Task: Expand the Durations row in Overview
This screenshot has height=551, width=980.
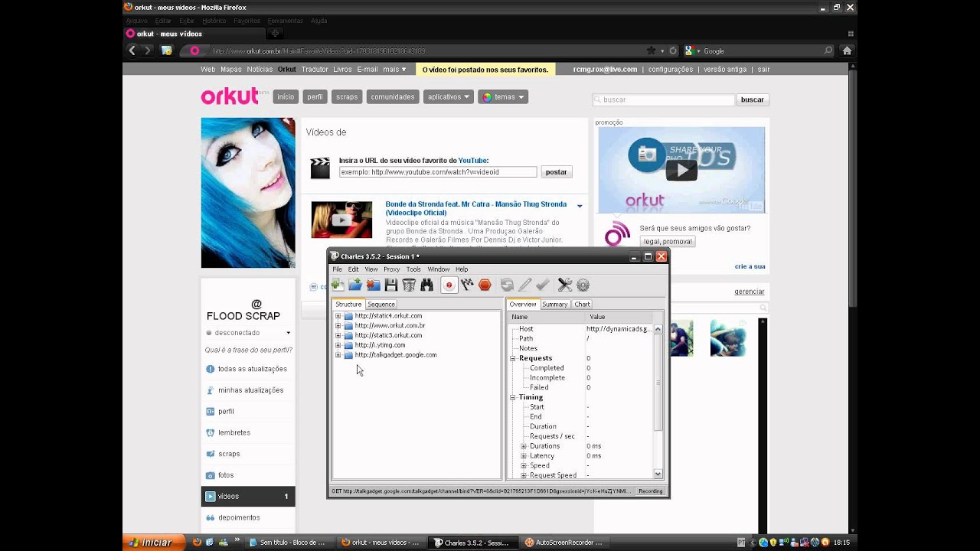Action: pos(524,446)
